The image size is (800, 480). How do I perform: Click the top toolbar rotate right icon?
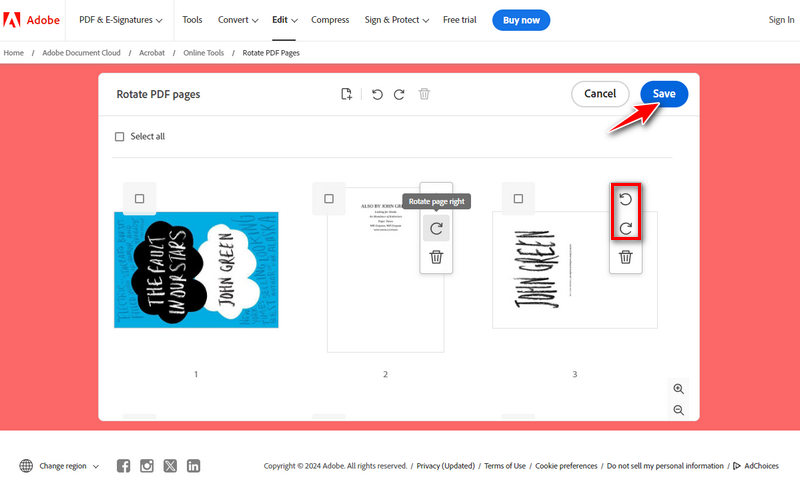pyautogui.click(x=399, y=94)
